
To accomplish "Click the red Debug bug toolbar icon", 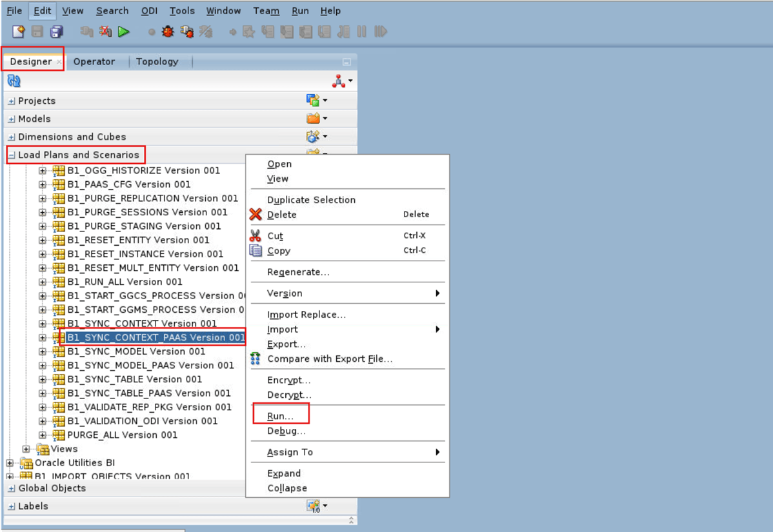I will 167,31.
